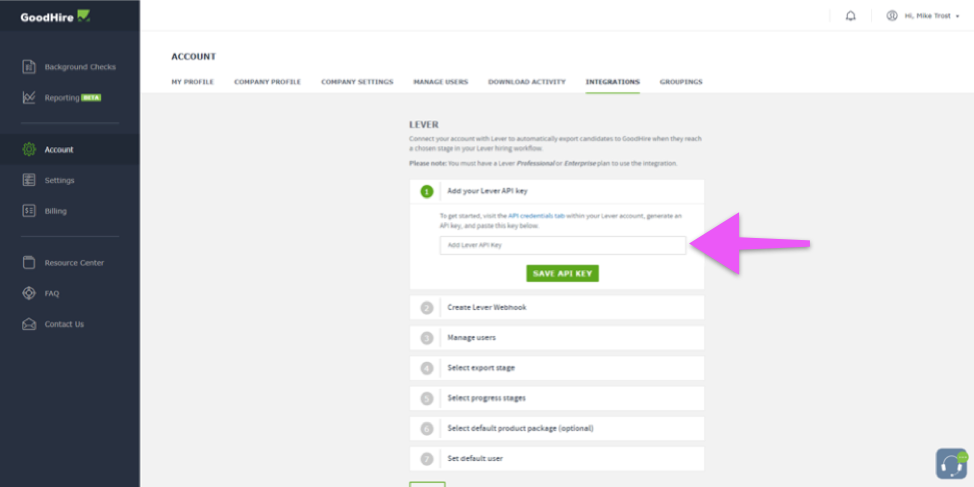
Task: Click the Settings sliders icon
Action: (x=29, y=180)
